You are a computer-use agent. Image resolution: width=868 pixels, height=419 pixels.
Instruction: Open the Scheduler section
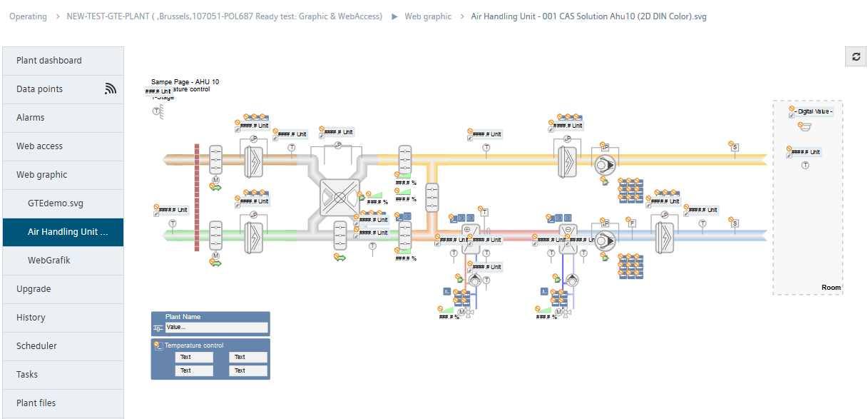click(63, 346)
